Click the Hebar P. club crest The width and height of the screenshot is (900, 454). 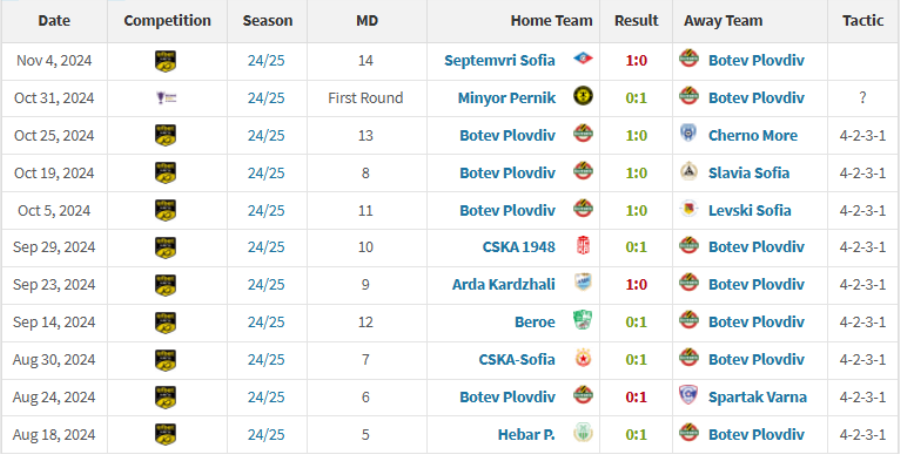click(x=583, y=433)
